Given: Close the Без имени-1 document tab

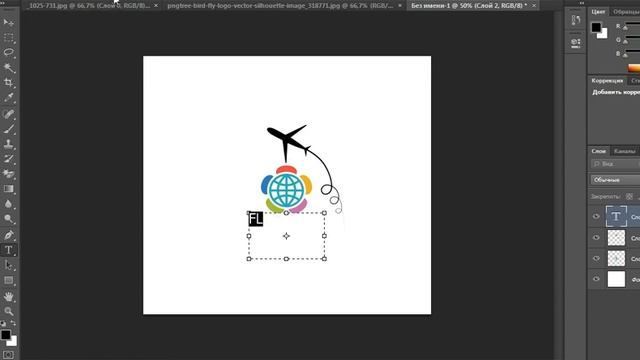Looking at the screenshot, I should click(534, 6).
